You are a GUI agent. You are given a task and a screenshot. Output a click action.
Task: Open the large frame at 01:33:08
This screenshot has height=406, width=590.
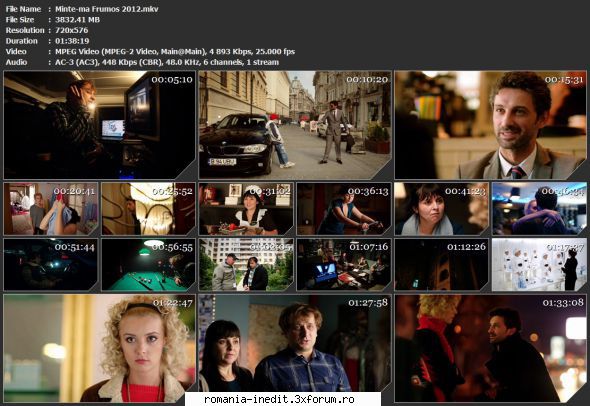click(x=490, y=348)
